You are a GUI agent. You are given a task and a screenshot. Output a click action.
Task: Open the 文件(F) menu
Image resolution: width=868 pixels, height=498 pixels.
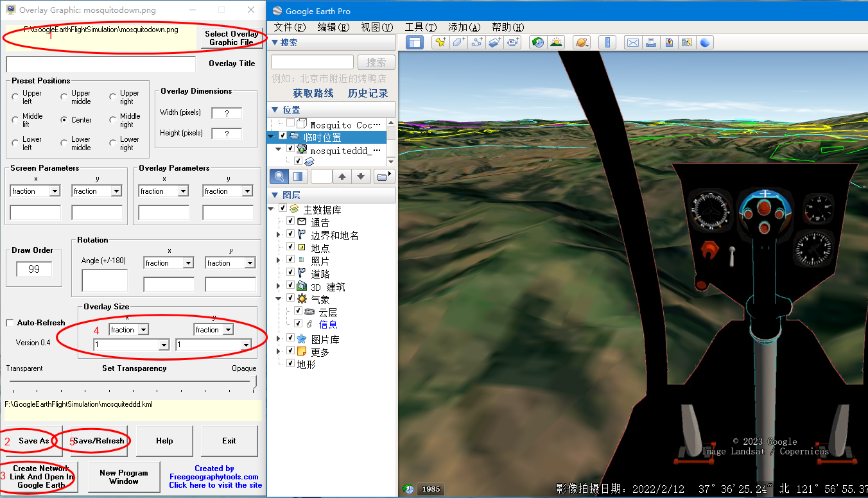point(290,27)
